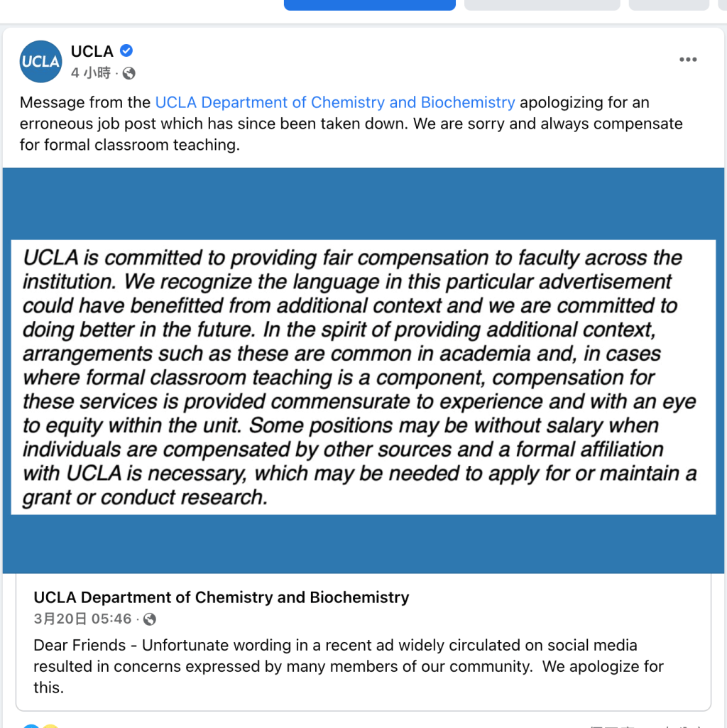
Task: Click the globe icon beside 3月20日 05:46
Action: coord(150,619)
